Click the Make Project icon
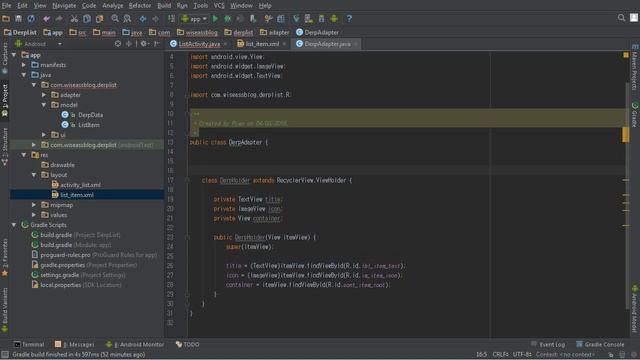 (x=171, y=19)
